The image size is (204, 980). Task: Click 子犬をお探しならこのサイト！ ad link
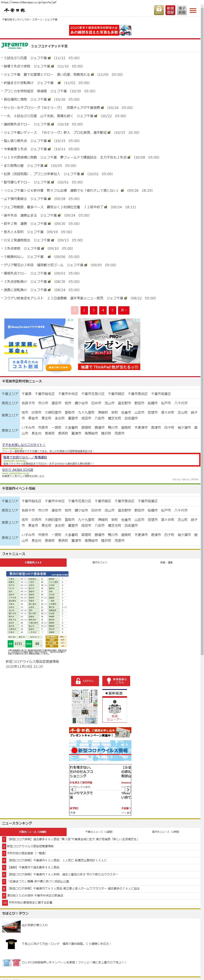pyautogui.click(x=24, y=444)
